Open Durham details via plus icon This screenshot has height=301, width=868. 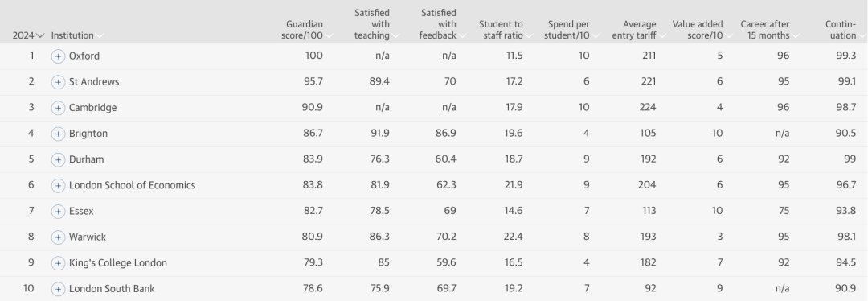coord(58,160)
